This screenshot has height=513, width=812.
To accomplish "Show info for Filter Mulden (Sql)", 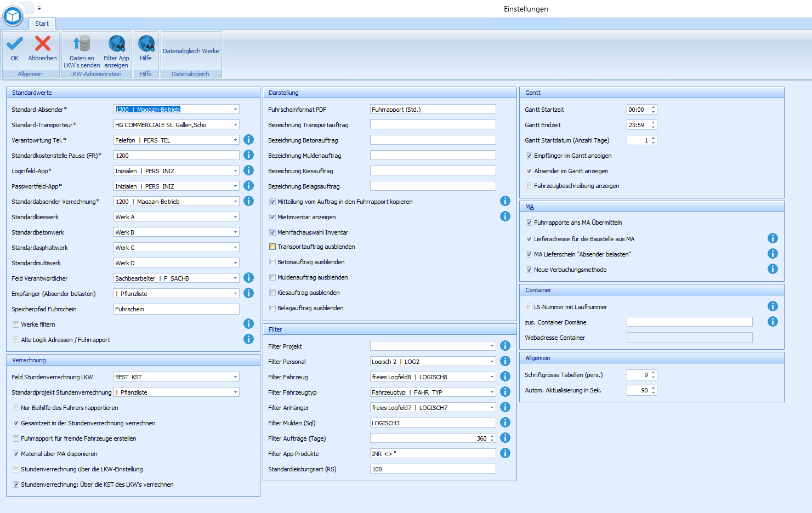I will [506, 423].
